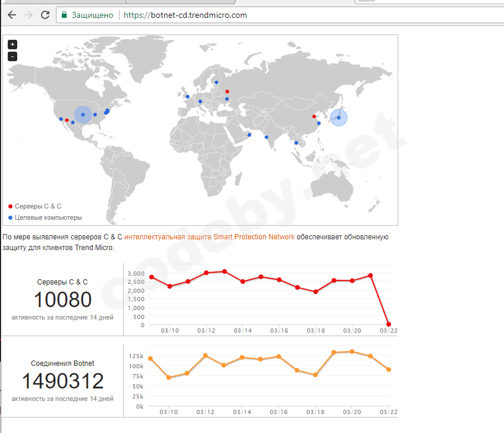Click the red chart point at 03/22
The height and width of the screenshot is (433, 504).
point(389,324)
